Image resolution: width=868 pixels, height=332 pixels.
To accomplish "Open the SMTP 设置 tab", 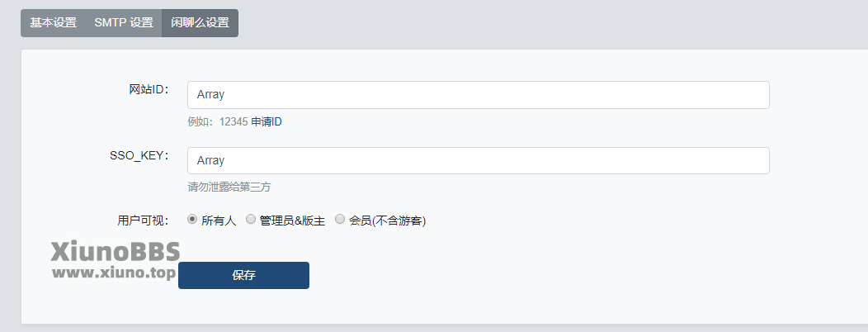I will tap(124, 23).
